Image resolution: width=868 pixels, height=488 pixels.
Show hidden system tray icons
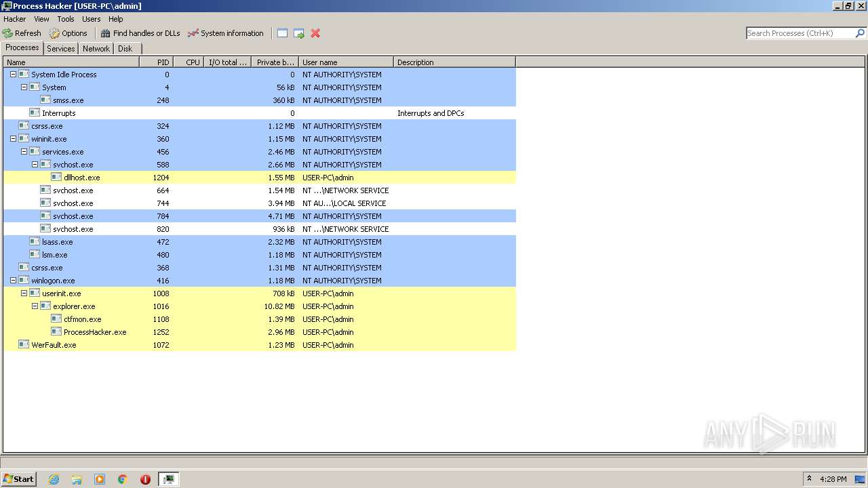[x=809, y=479]
